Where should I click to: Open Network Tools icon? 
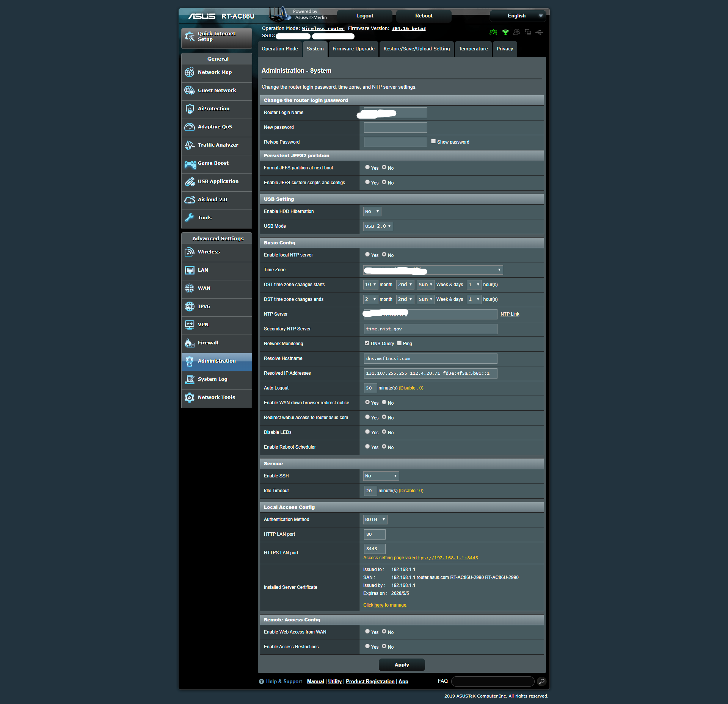click(x=190, y=397)
